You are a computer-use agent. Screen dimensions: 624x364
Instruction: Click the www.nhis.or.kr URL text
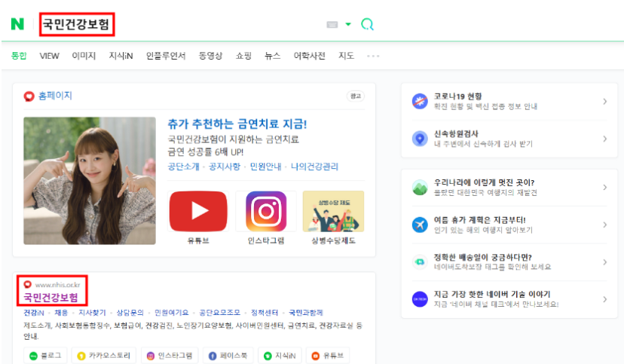(x=58, y=285)
